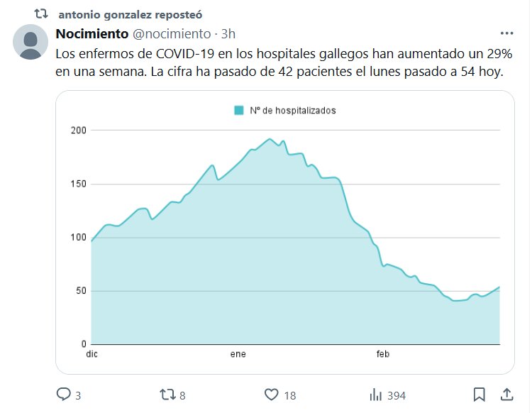
Task: Click the reply speech bubble icon
Action: click(64, 395)
